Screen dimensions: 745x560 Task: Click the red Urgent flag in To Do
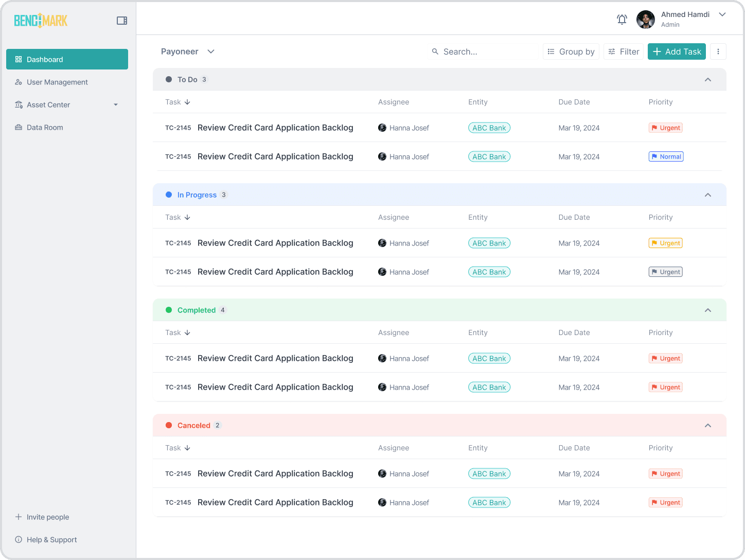coord(666,128)
